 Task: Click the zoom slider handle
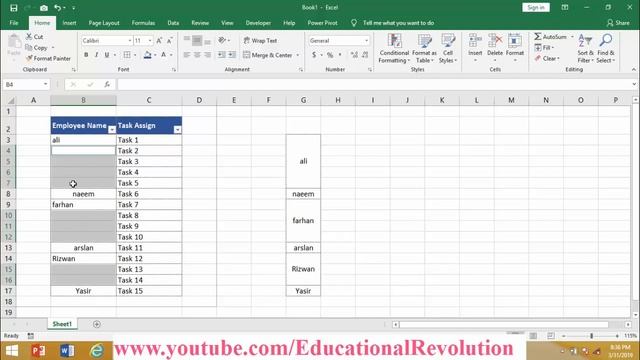tap(591, 336)
